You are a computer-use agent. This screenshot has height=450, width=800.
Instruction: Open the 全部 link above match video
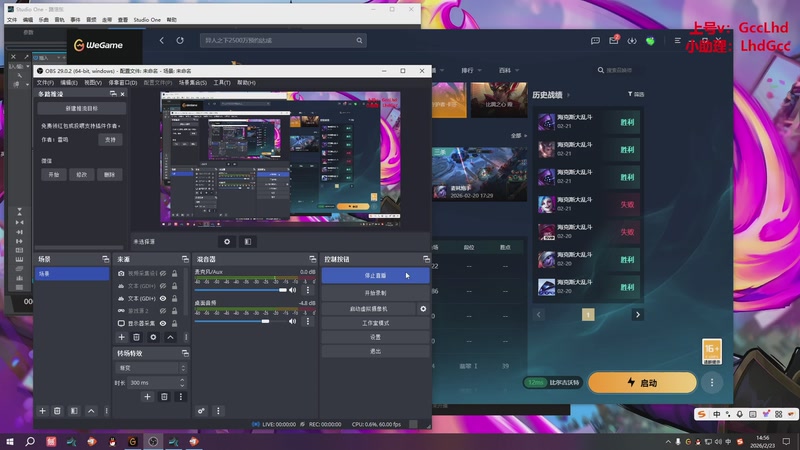click(x=518, y=136)
